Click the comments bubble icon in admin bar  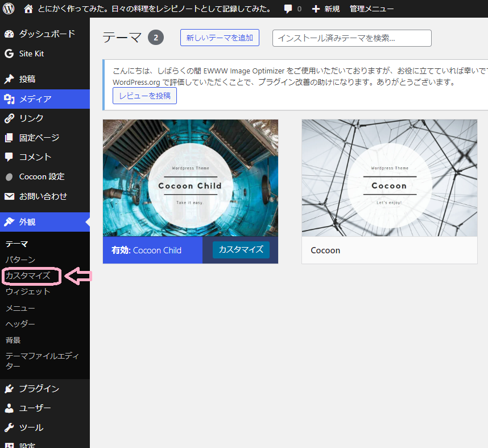pyautogui.click(x=288, y=9)
